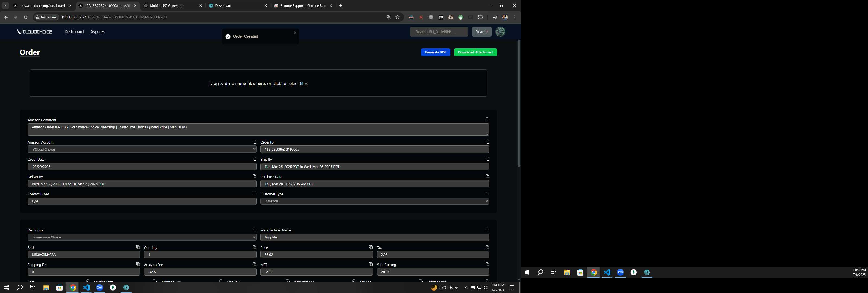
Task: Bookmark this page with the star icon
Action: click(398, 17)
